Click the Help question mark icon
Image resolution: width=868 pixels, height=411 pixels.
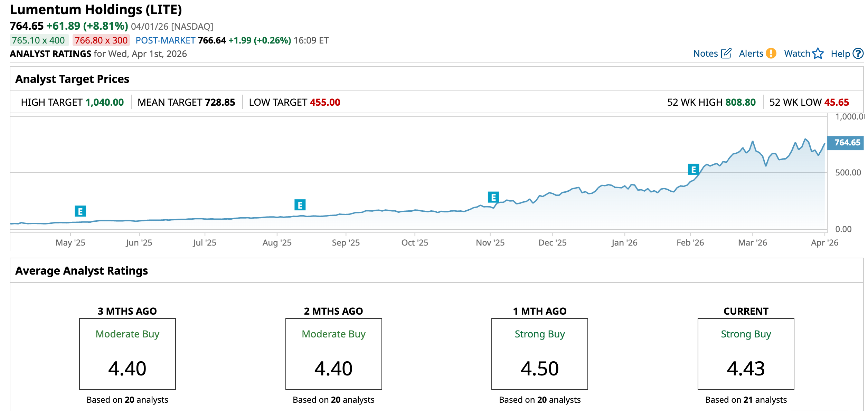coord(858,54)
